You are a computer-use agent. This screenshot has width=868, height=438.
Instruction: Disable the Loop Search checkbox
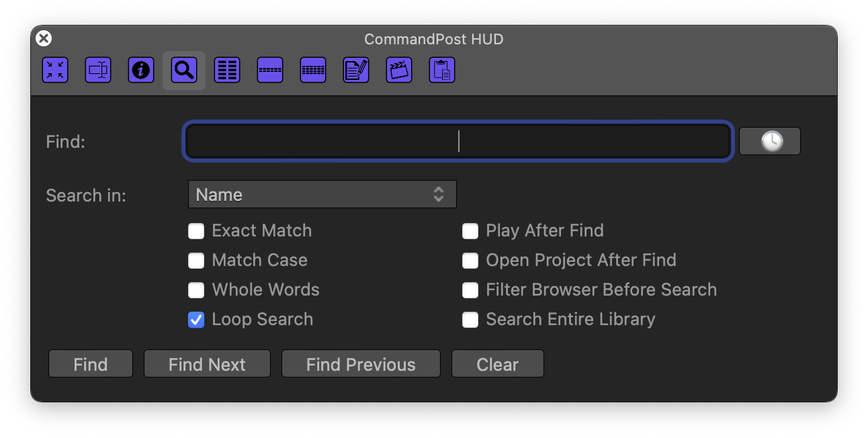196,320
